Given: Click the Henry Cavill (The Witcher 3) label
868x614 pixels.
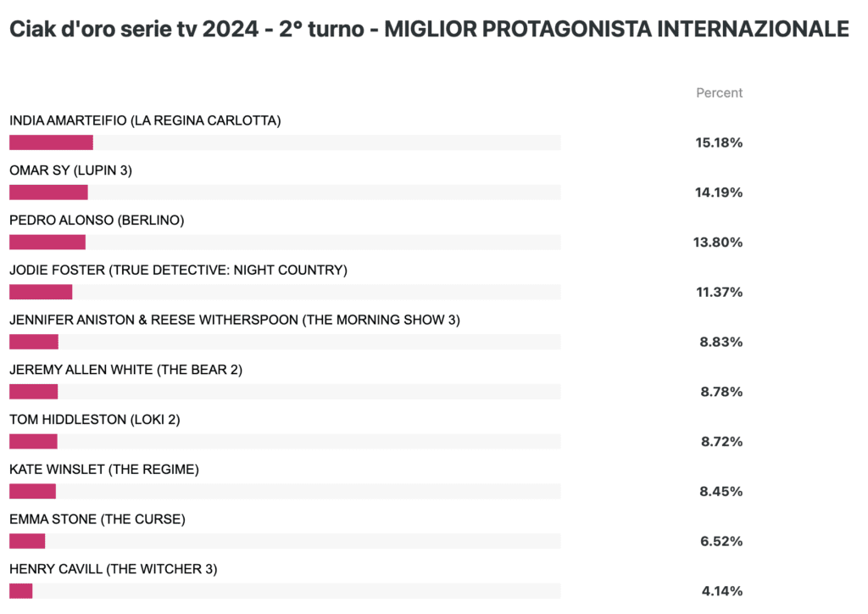Looking at the screenshot, I should pyautogui.click(x=114, y=569).
